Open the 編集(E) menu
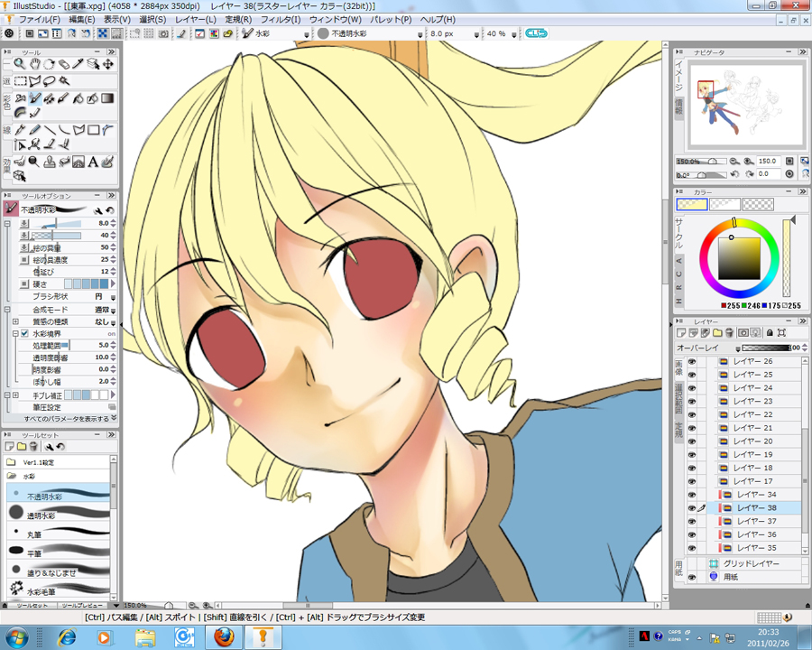The image size is (812, 650). pos(82,20)
